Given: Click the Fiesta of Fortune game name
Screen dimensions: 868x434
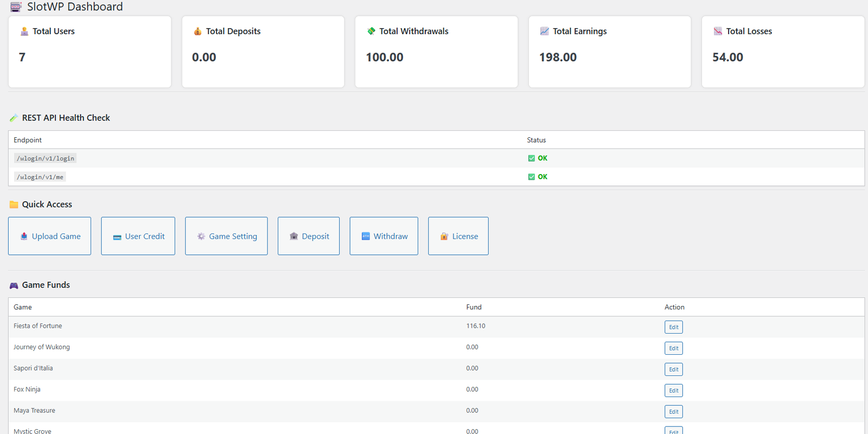Looking at the screenshot, I should 38,326.
